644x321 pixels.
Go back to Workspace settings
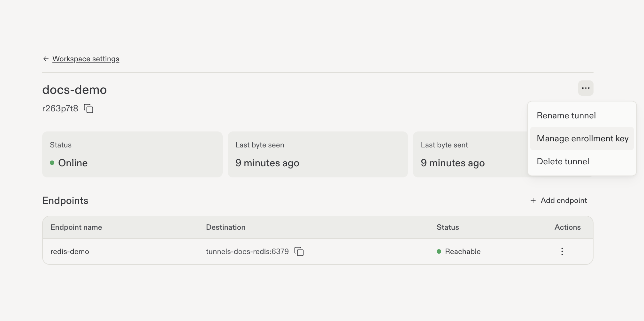point(86,59)
